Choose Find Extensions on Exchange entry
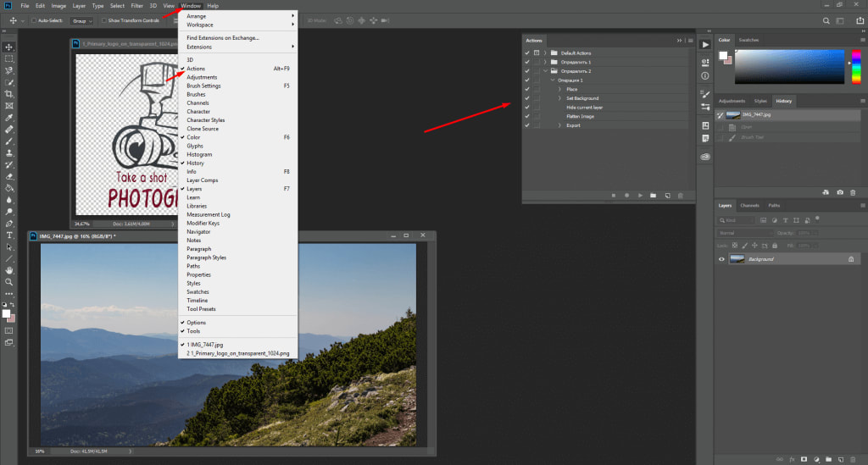Image resolution: width=868 pixels, height=465 pixels. pos(238,37)
